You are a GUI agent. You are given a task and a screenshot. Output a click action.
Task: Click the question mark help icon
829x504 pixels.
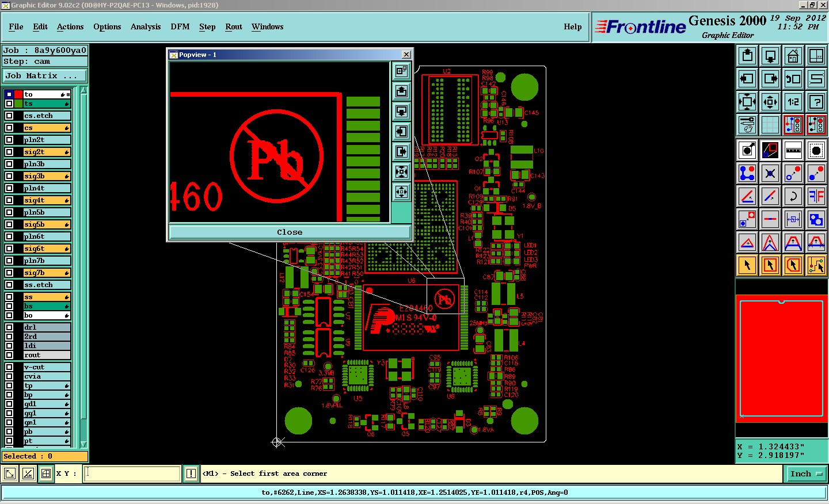tap(816, 102)
